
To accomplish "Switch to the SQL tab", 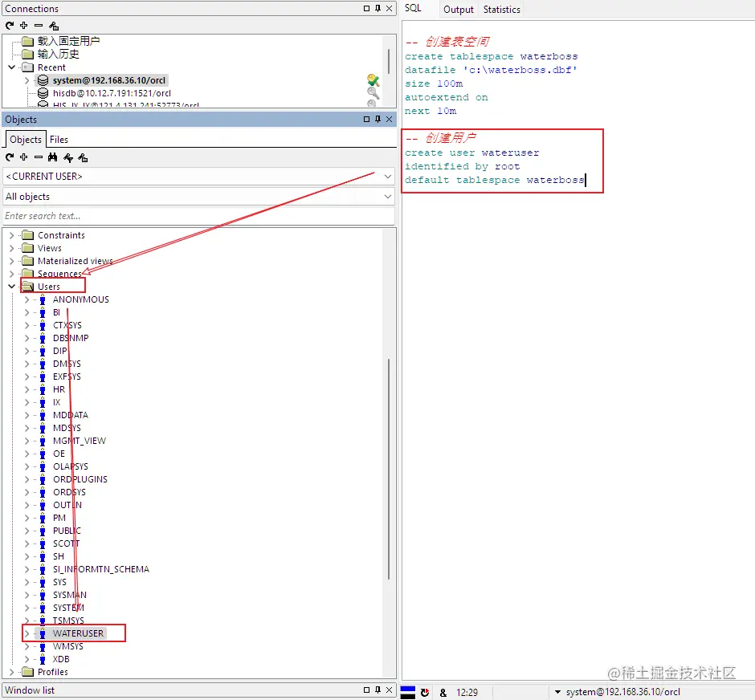I will coord(413,8).
